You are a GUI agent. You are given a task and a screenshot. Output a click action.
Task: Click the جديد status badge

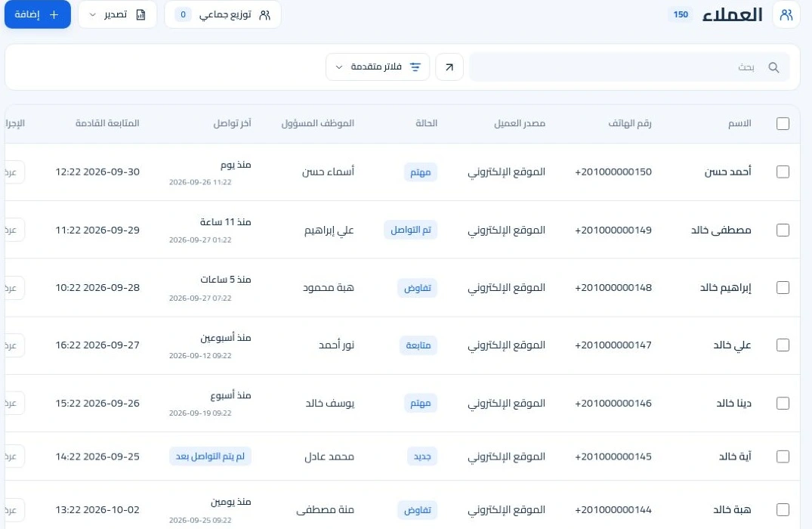click(422, 456)
